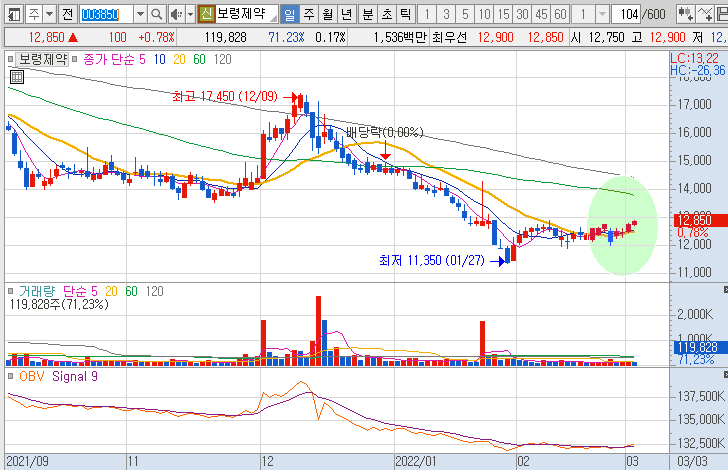Click the data table grid icon in chart
The height and width of the screenshot is (470, 728).
(17, 77)
